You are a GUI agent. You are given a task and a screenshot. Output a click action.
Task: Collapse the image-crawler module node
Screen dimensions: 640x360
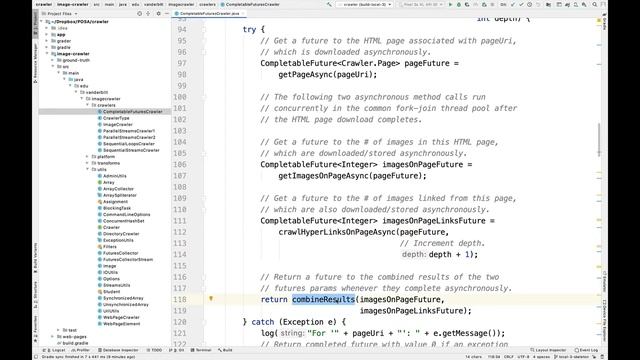pos(47,54)
